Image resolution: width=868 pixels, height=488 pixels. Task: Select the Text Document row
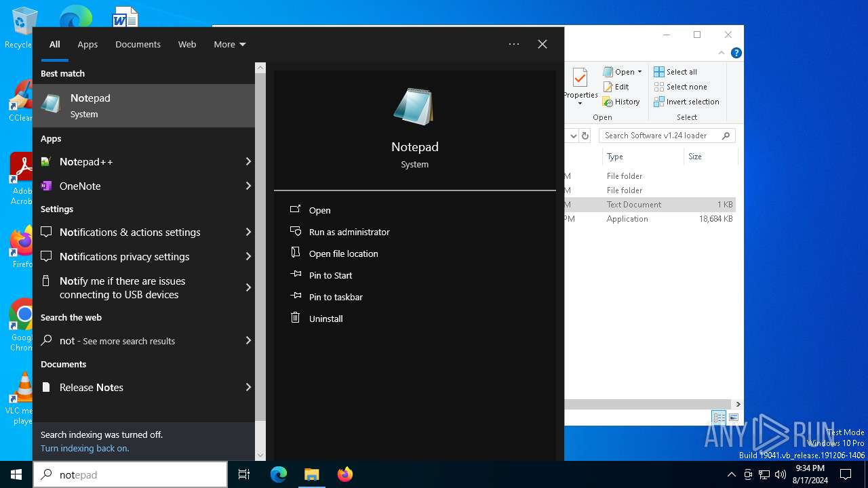pyautogui.click(x=650, y=205)
